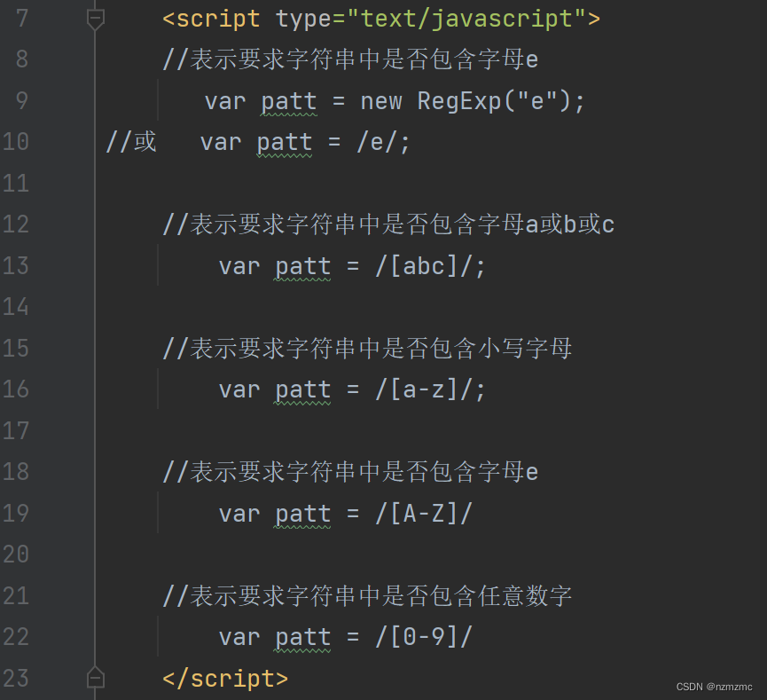The height and width of the screenshot is (700, 767).
Task: Click line number 21 in the gutter
Action: tap(16, 596)
